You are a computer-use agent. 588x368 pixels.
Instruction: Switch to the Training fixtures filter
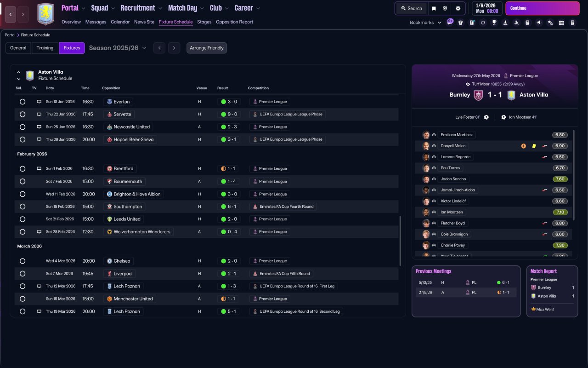(x=45, y=48)
